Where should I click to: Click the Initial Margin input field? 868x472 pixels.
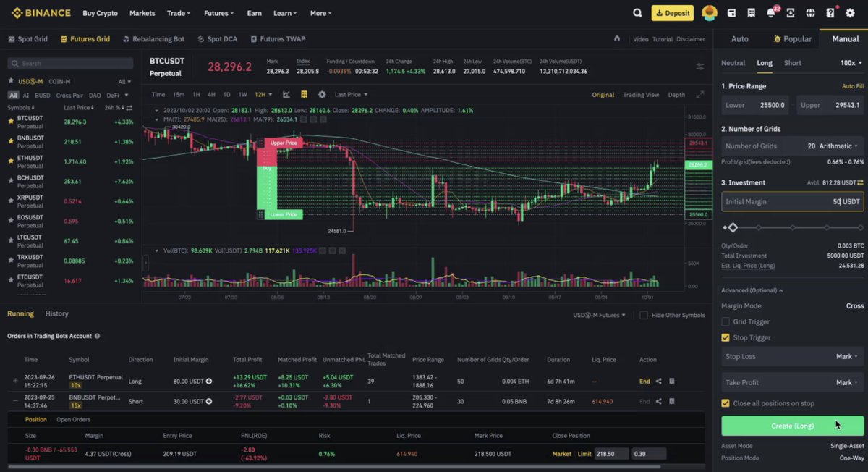click(793, 201)
